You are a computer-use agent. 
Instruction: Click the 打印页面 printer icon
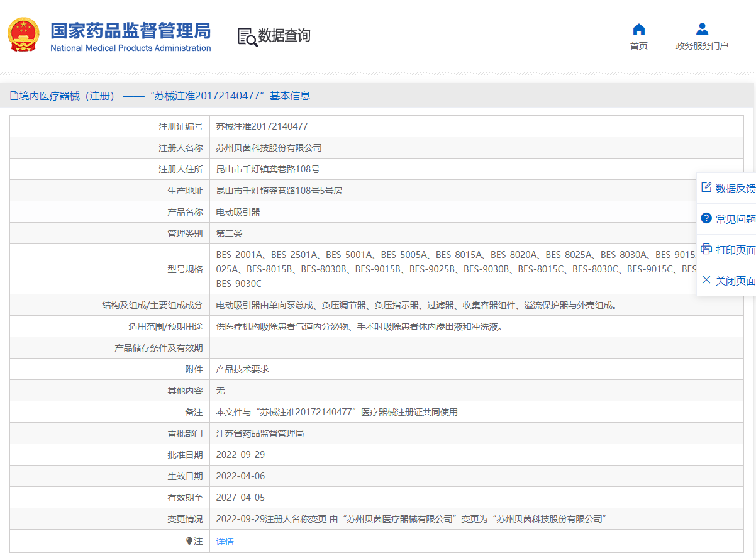coord(706,249)
